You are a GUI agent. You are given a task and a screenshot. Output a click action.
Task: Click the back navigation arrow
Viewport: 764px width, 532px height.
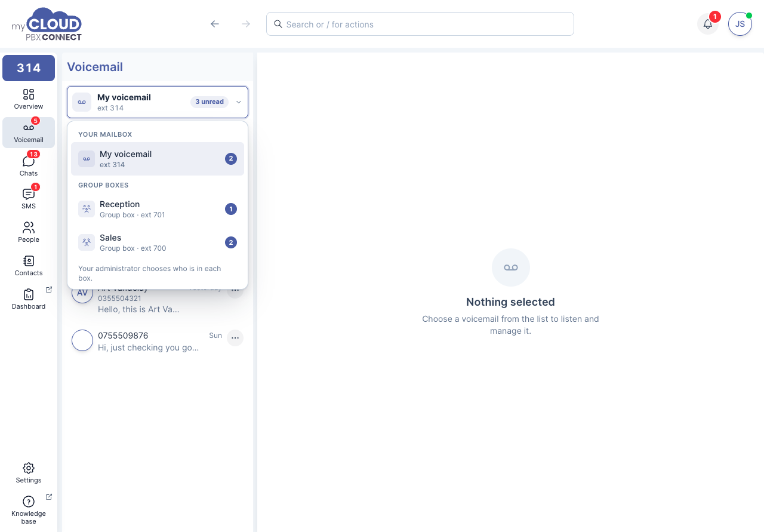[215, 24]
